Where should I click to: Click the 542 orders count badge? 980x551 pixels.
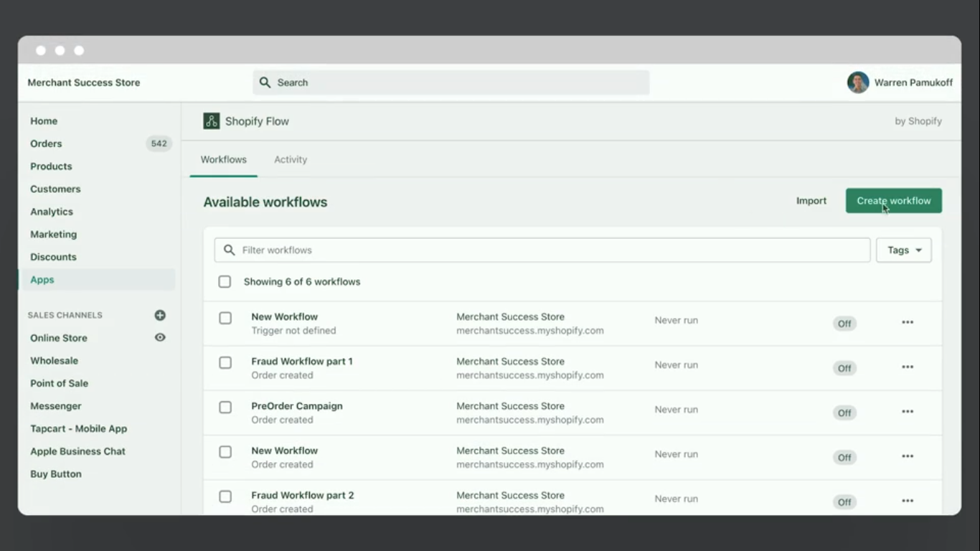(x=159, y=143)
